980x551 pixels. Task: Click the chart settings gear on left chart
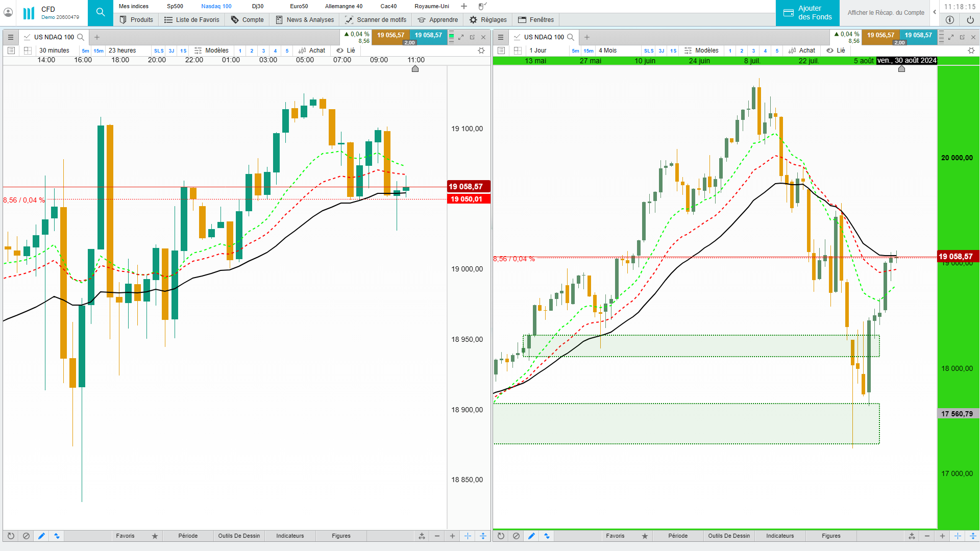(x=481, y=51)
